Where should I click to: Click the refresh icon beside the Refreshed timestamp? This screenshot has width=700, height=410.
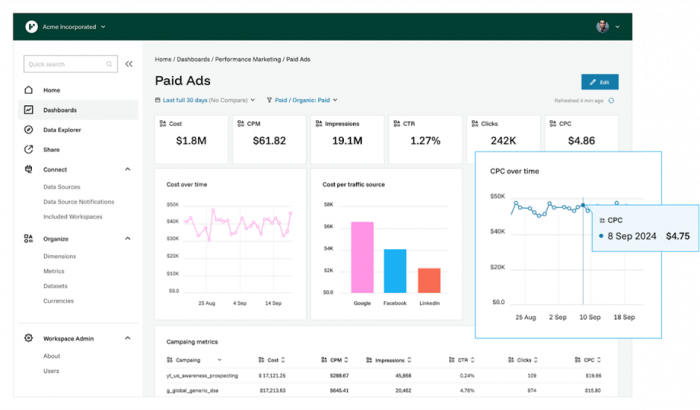pos(612,100)
